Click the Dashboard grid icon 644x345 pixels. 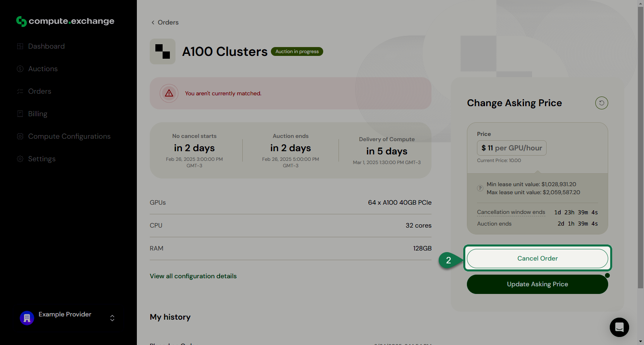click(x=20, y=46)
